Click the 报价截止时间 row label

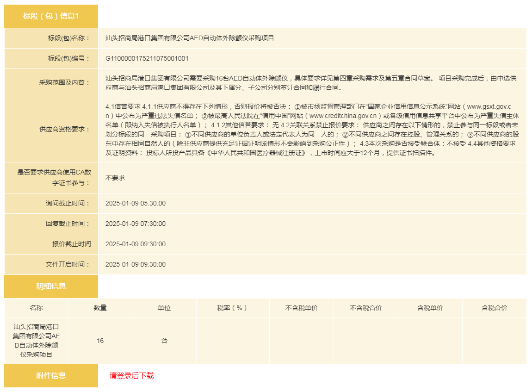(72, 244)
